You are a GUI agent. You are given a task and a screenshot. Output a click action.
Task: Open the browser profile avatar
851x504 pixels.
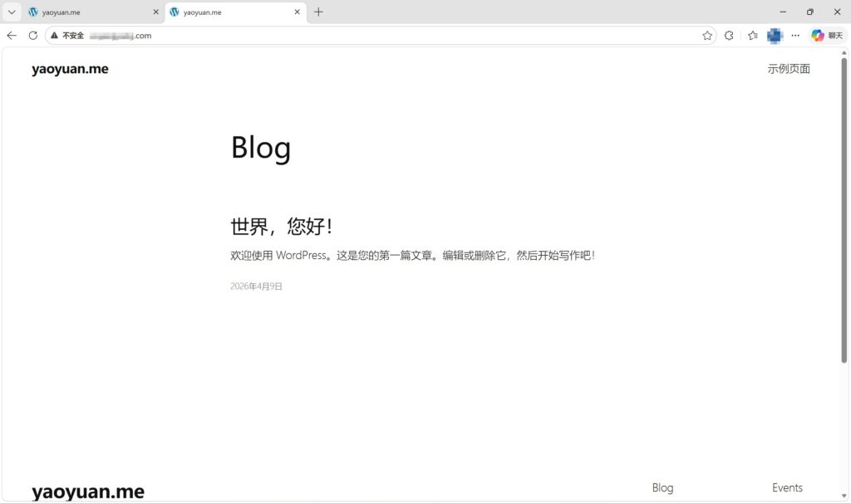click(775, 36)
